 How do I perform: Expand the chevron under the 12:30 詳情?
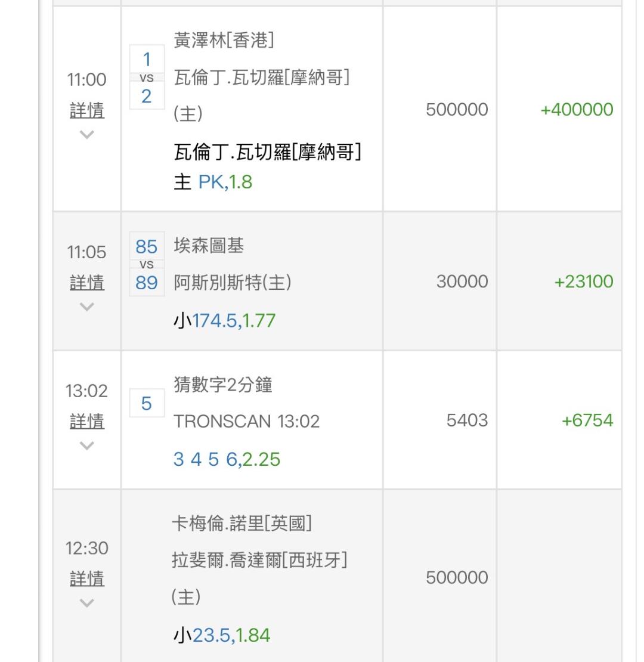[x=87, y=602]
